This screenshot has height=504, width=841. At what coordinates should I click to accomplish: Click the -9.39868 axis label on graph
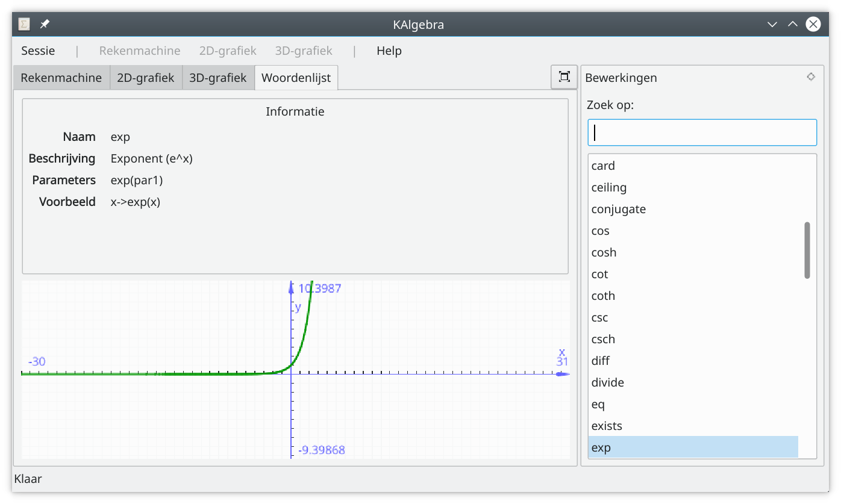322,450
